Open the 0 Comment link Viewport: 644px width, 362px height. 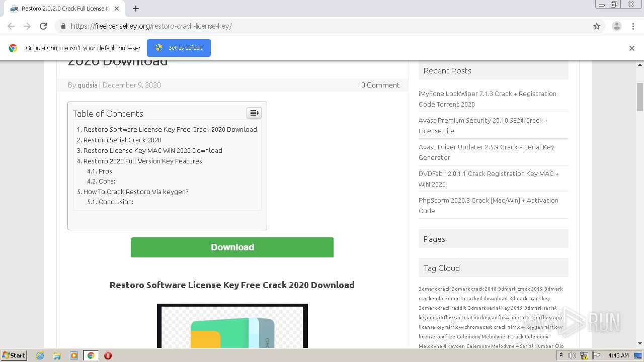click(x=380, y=85)
